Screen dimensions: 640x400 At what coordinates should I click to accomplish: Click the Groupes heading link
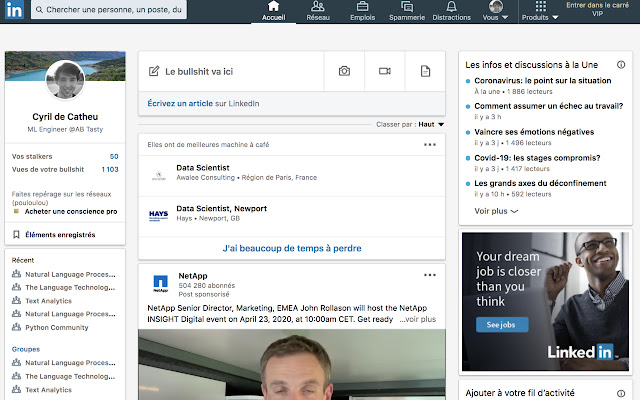[x=26, y=349]
